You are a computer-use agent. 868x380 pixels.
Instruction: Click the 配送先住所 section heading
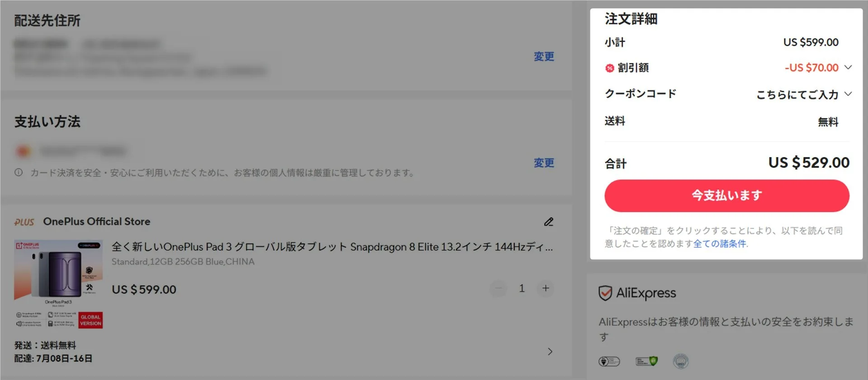click(47, 21)
